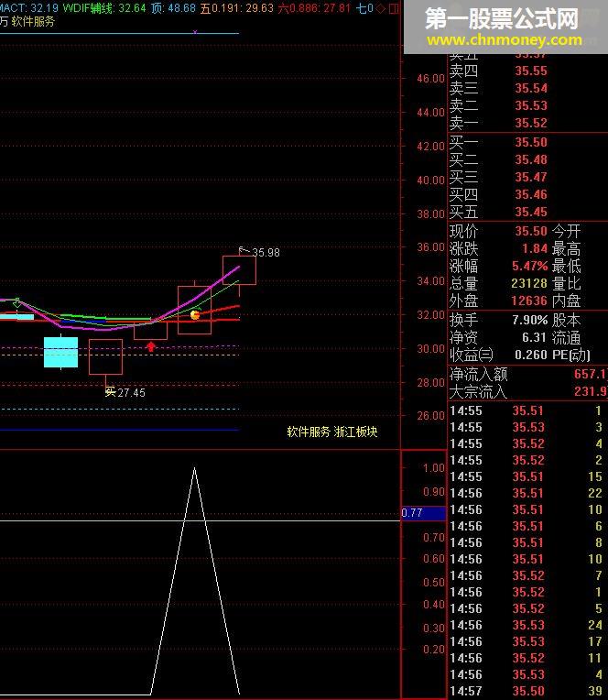The image size is (608, 700).
Task: Click the 14:57 35.50 trade tick row
Action: 527,691
